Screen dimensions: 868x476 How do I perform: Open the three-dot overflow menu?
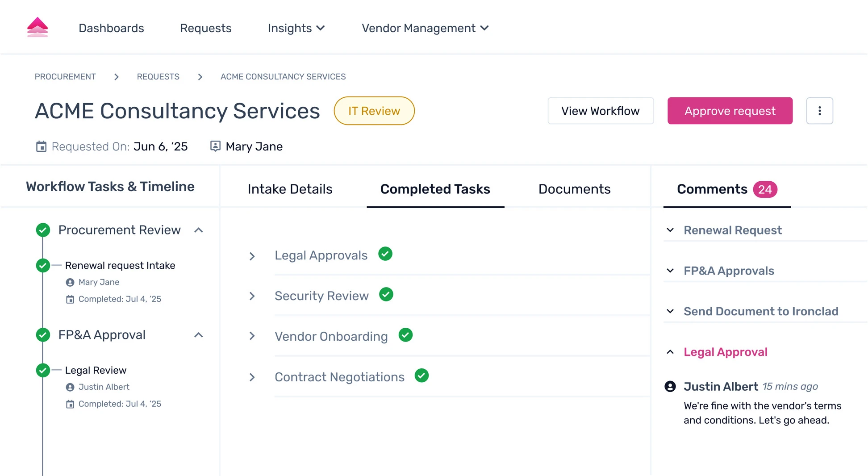(819, 111)
